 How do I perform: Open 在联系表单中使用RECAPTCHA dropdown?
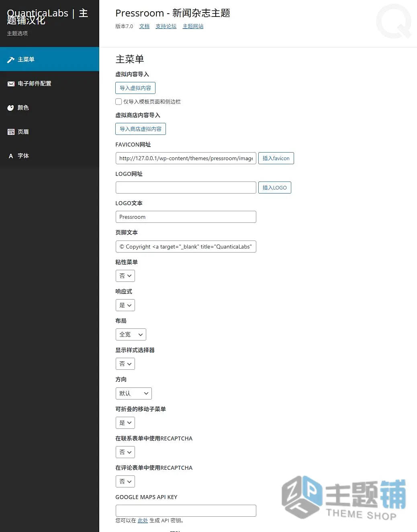pos(125,452)
